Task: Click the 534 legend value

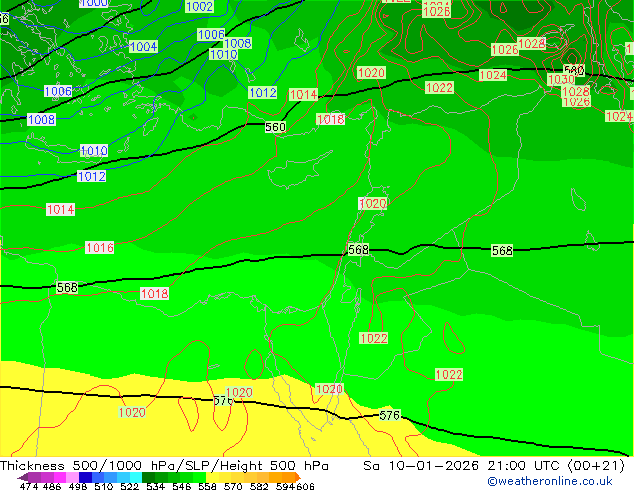Action: pos(155,486)
